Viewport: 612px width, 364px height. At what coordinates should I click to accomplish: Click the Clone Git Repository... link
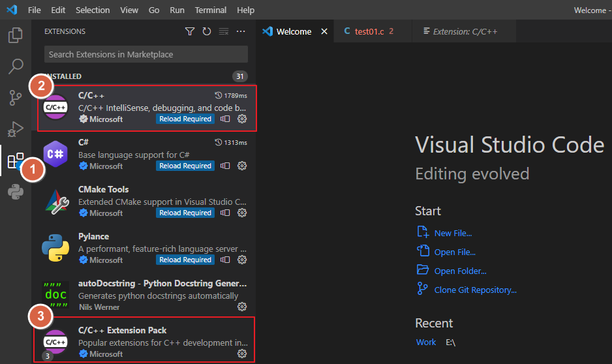pos(476,290)
